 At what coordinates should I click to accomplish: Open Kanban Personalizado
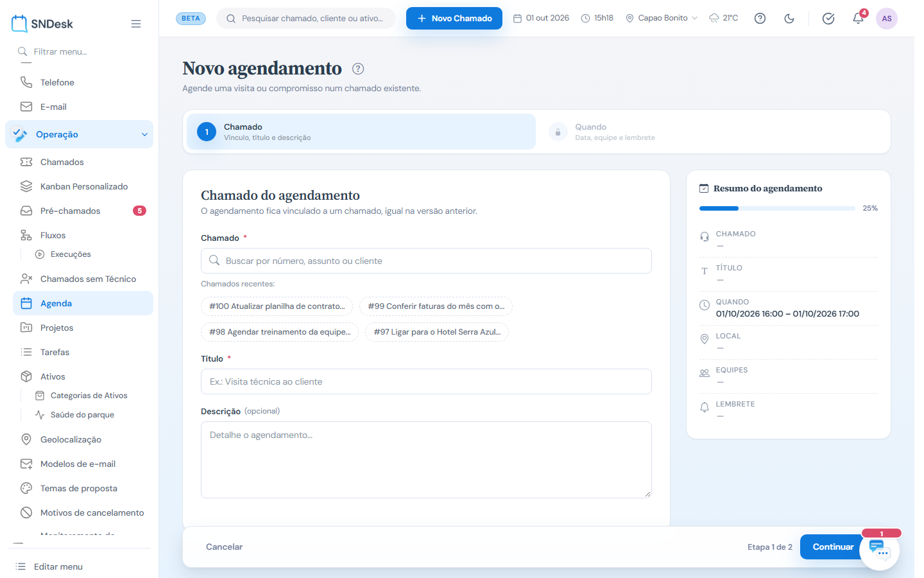point(80,186)
